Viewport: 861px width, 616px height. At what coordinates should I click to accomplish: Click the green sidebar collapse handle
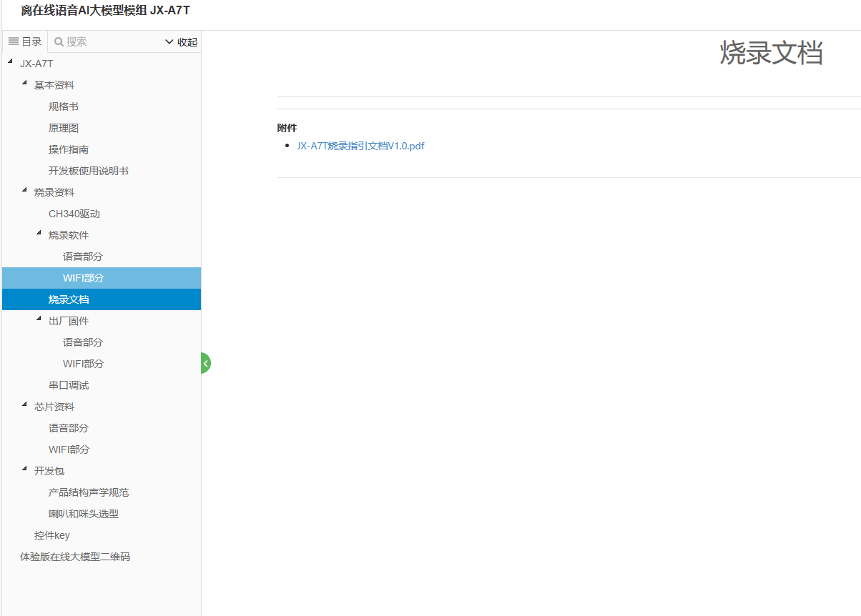pos(205,363)
